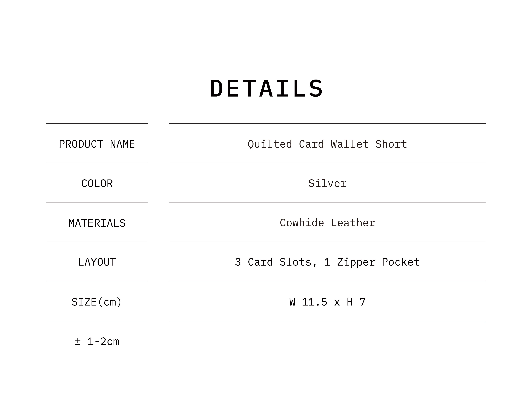532x401 pixels.
Task: Click the word Leather in materials row
Action: point(353,223)
